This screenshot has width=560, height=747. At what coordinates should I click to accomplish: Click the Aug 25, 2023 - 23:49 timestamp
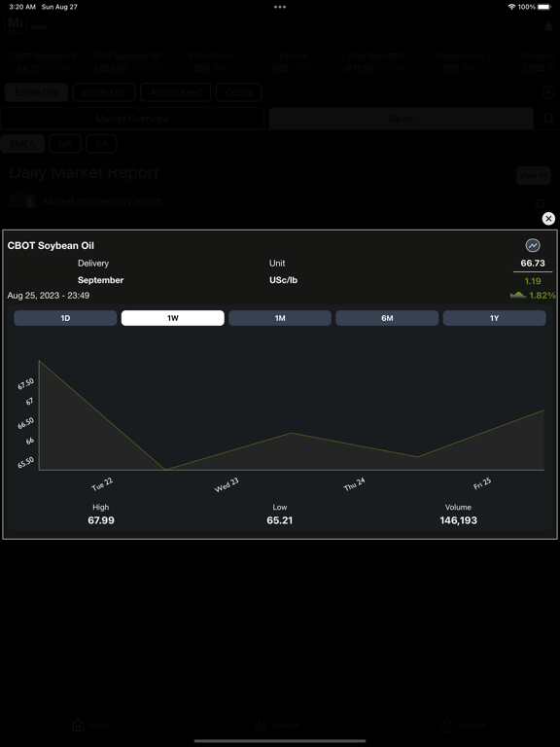tap(48, 296)
